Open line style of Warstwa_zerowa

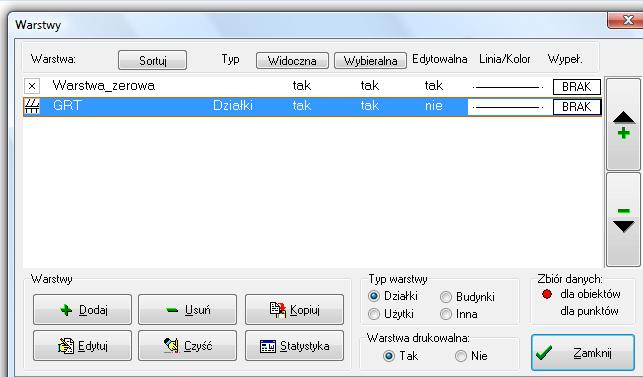pyautogui.click(x=508, y=87)
